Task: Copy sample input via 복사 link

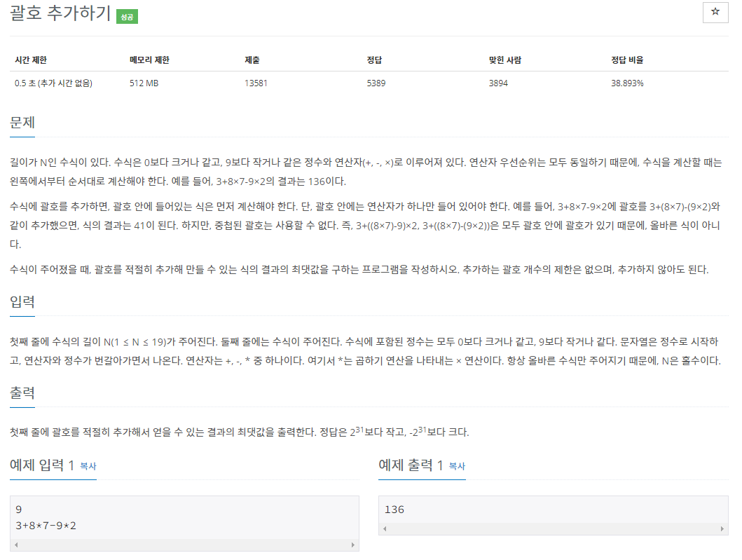Action: 88,466
